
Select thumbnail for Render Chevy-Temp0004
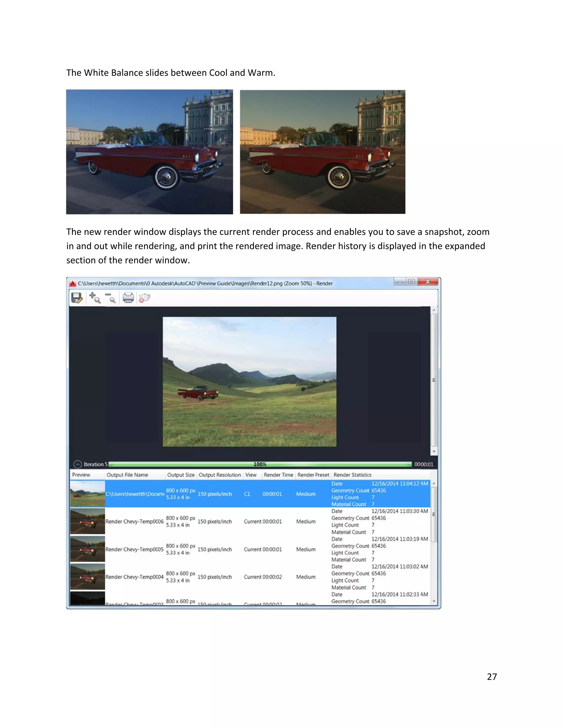[x=88, y=577]
